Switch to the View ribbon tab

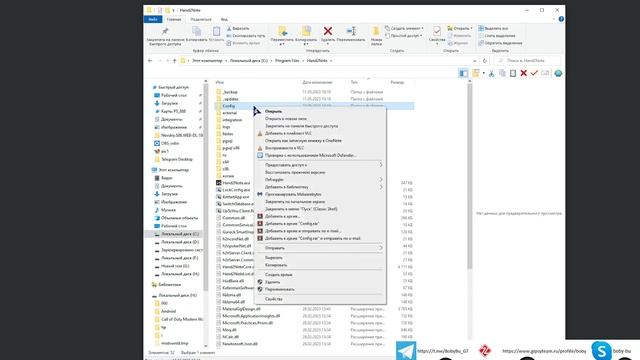[x=224, y=19]
